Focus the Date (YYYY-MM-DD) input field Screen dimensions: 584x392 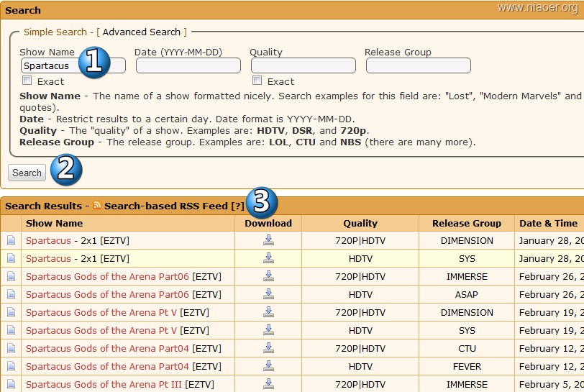(188, 65)
